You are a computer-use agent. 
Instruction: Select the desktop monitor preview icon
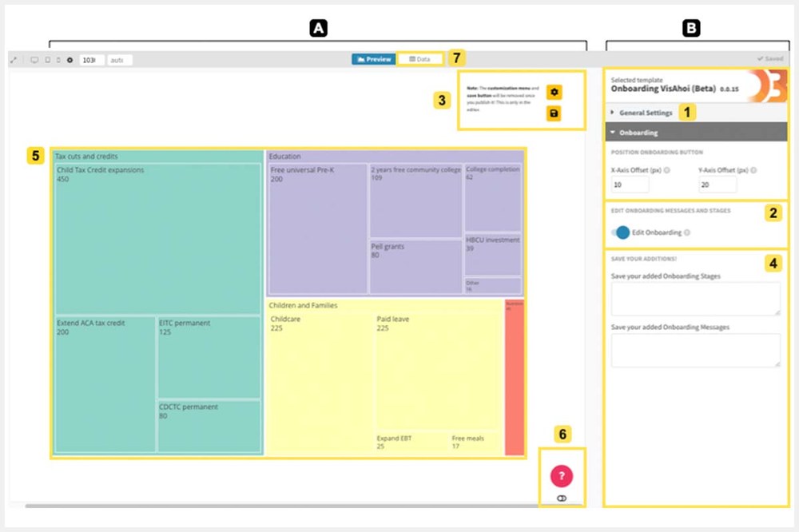[x=34, y=60]
